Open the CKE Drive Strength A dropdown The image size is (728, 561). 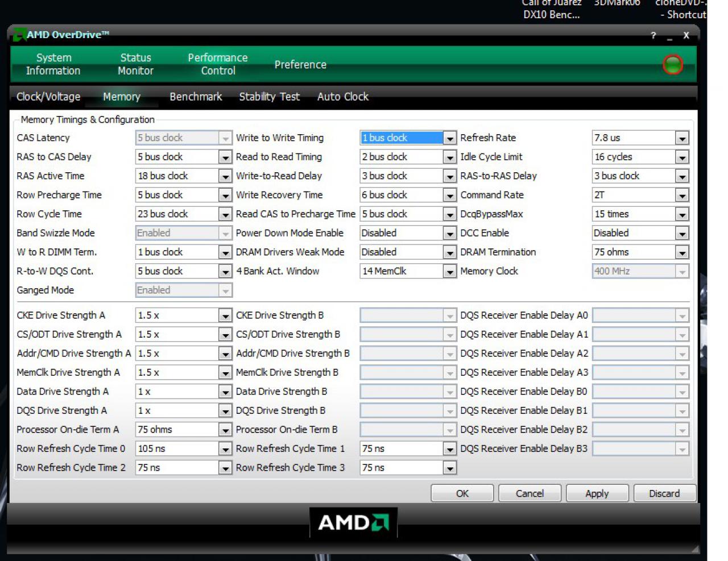pyautogui.click(x=225, y=315)
